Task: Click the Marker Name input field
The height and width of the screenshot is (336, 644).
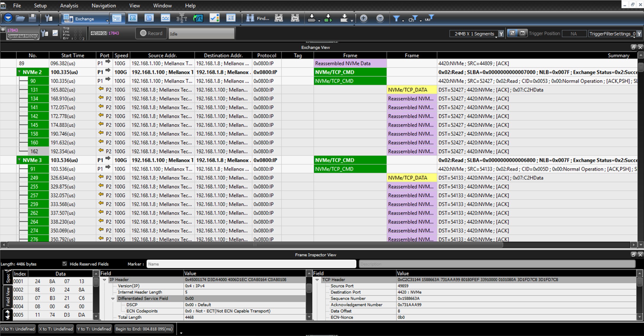Action: pos(251,264)
